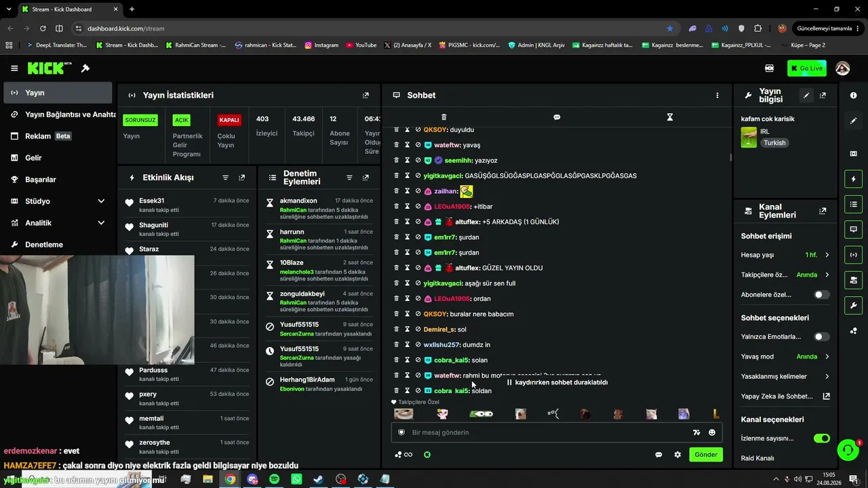Click the chat panel scrollbar
The image size is (868, 488).
coord(730,157)
